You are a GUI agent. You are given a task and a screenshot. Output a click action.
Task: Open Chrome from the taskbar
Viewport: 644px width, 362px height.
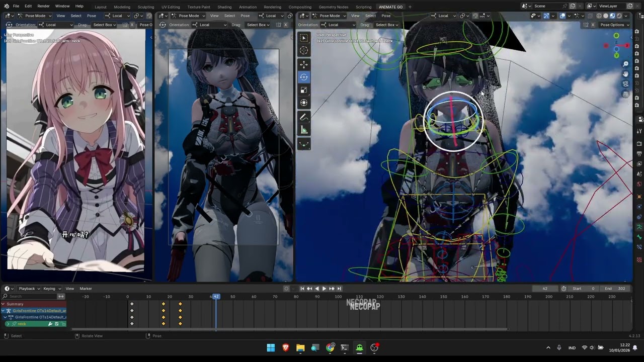point(330,347)
